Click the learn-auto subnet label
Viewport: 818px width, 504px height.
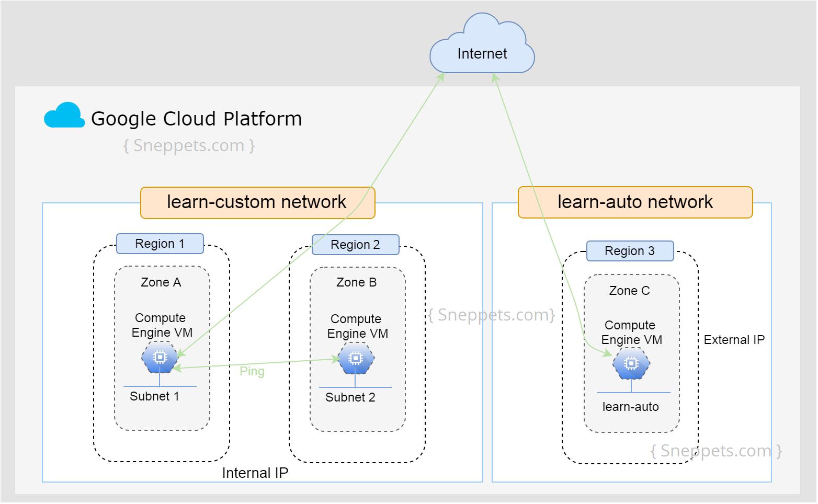pos(631,407)
